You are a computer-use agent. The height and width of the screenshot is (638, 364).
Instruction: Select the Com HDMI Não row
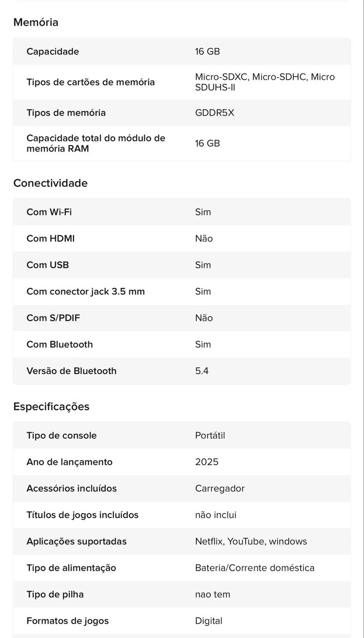click(182, 238)
